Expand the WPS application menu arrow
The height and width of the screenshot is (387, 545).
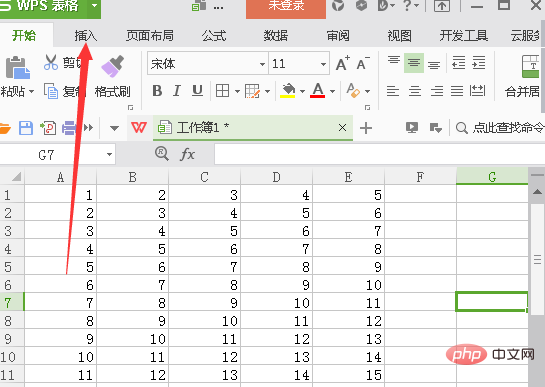tap(94, 6)
